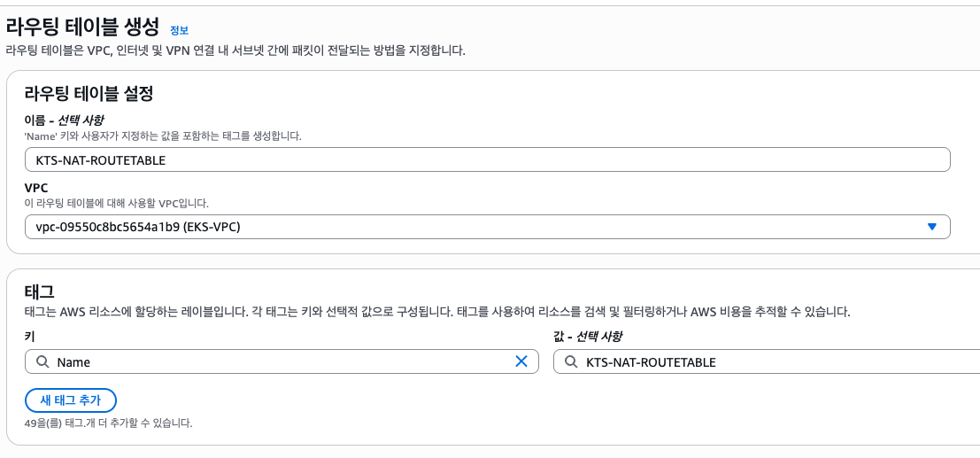Open the VPC dropdown showing EKS-VPC

pyautogui.click(x=488, y=227)
